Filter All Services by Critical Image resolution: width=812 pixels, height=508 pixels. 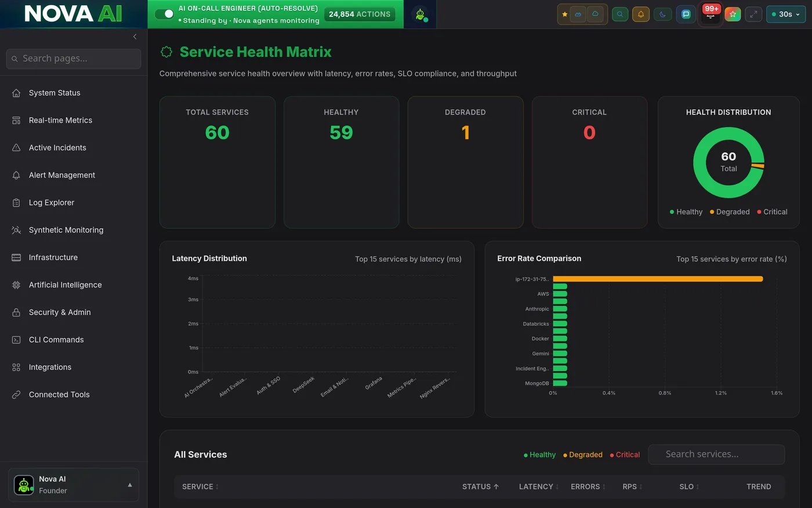[x=625, y=455]
